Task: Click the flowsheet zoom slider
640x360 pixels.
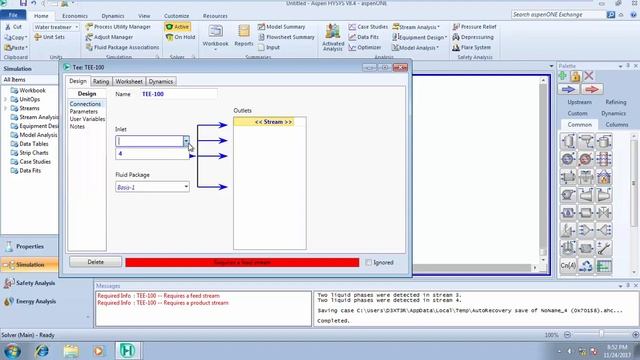Action: [601, 334]
